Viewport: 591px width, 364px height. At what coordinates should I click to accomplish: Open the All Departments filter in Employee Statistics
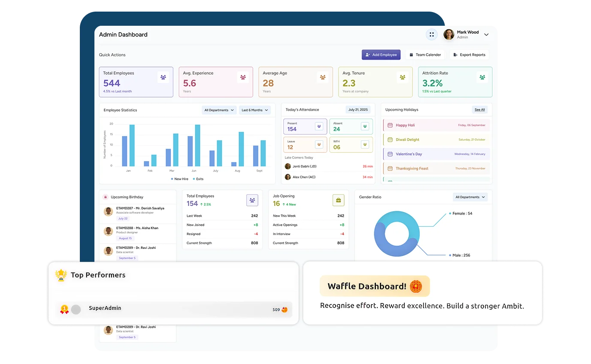coord(219,110)
